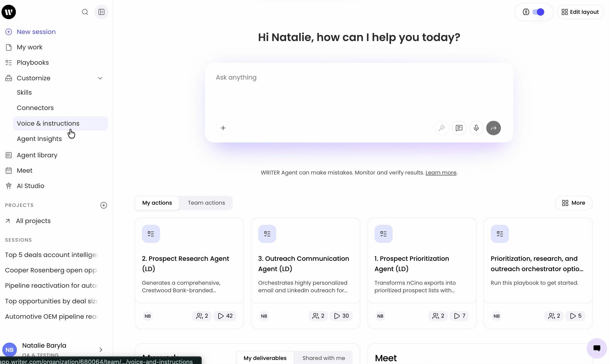Image resolution: width=610 pixels, height=364 pixels.
Task: Open session Top opportunities by deal size
Action: pyautogui.click(x=51, y=301)
